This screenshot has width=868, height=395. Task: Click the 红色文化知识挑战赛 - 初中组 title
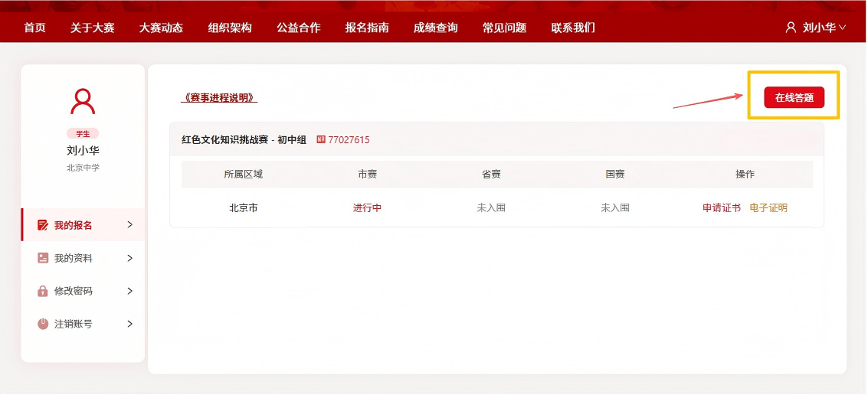click(244, 140)
